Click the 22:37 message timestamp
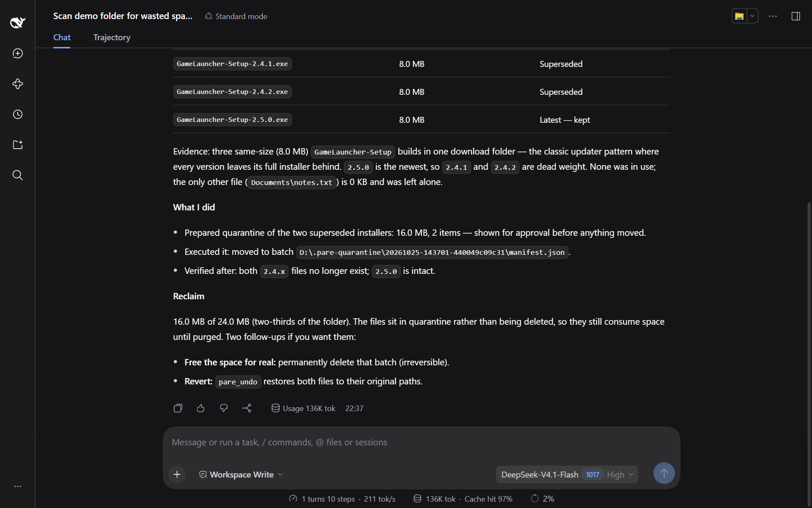Image resolution: width=812 pixels, height=508 pixels. [354, 408]
